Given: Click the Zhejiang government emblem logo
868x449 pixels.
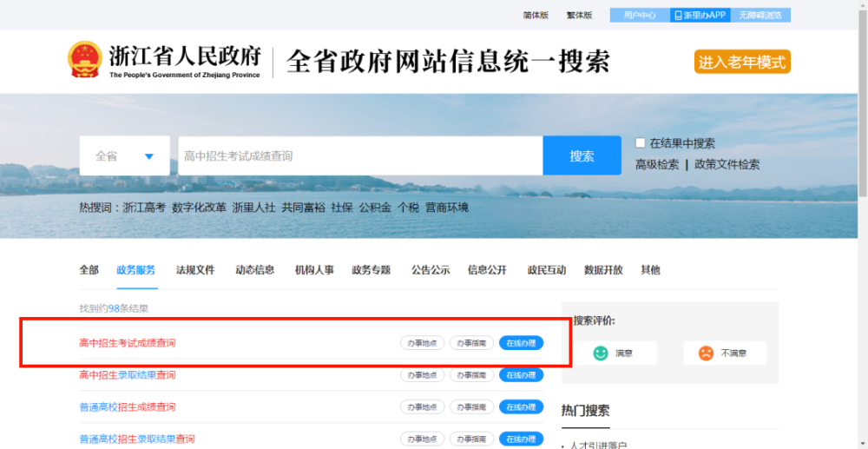Looking at the screenshot, I should (x=85, y=60).
